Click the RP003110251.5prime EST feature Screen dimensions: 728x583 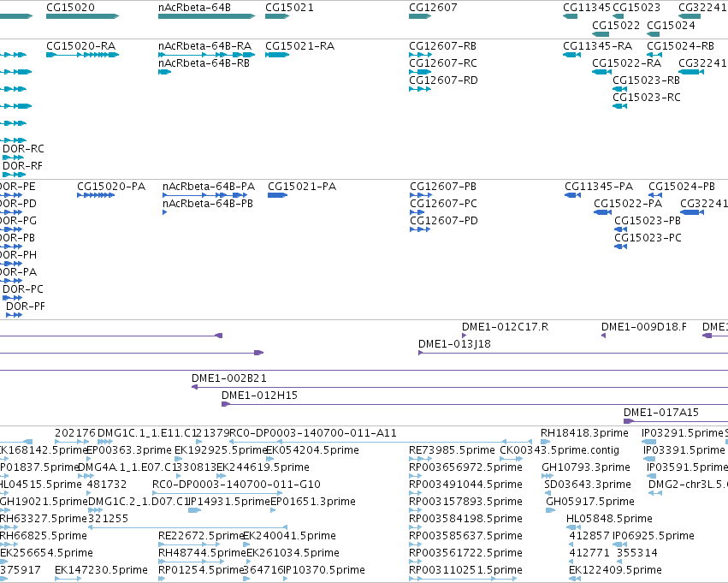tap(463, 579)
